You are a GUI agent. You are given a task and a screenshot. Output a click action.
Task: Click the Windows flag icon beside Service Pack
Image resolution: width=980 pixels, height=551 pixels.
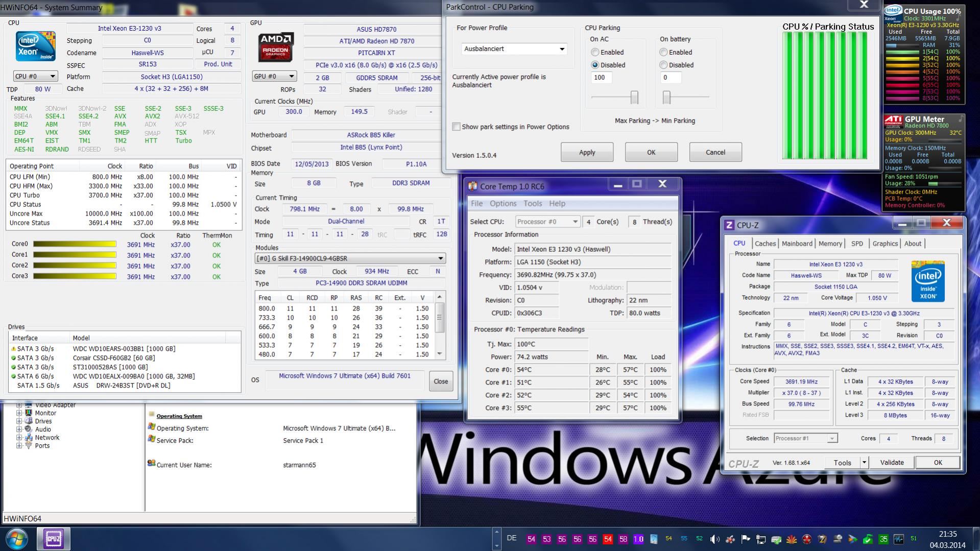click(151, 439)
